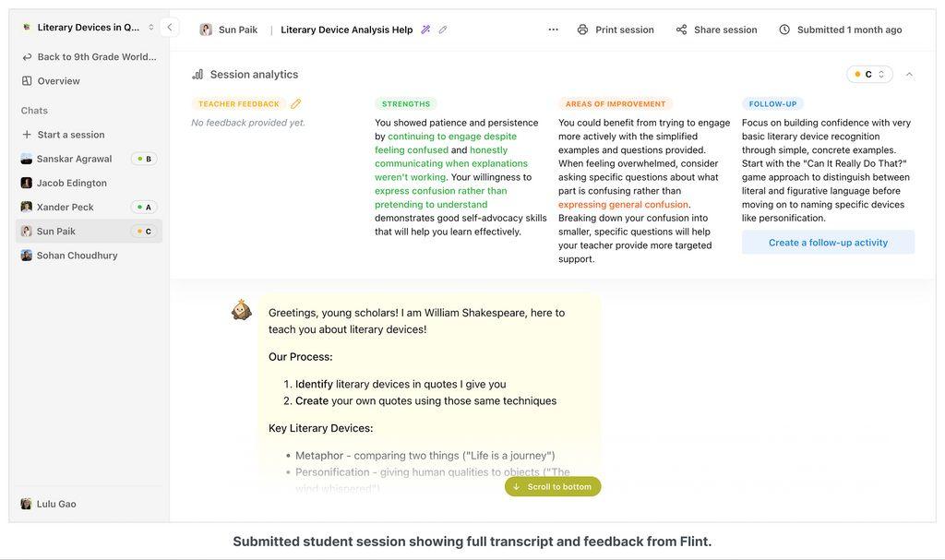Click Jacob Edington's avatar
This screenshot has height=560, width=945.
[x=27, y=183]
